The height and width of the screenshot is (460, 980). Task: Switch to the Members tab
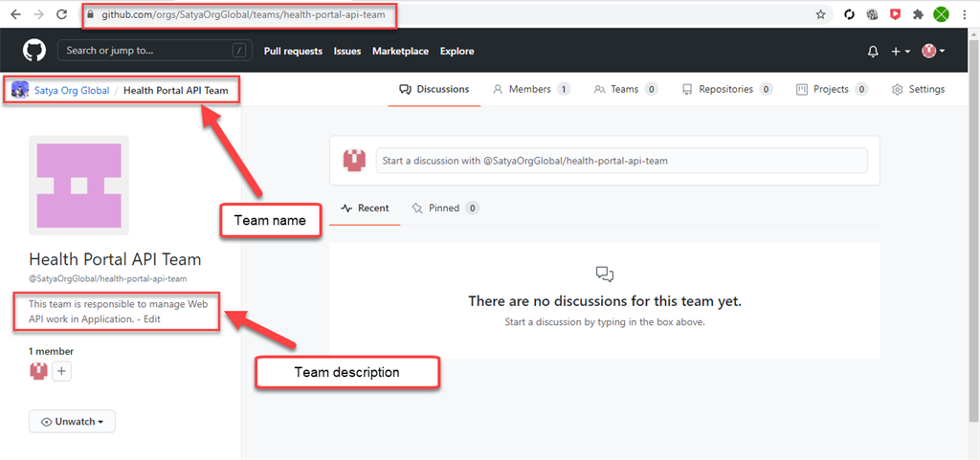531,89
